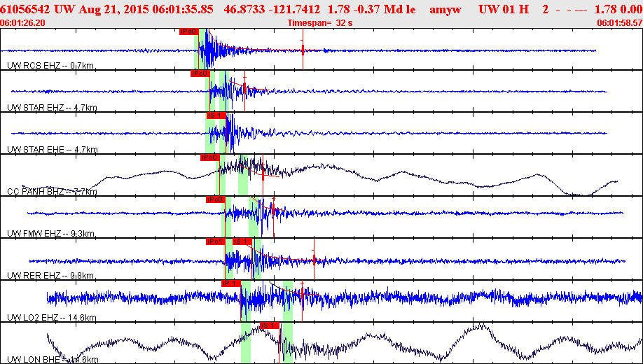Select the iPd0 pick flag on RCS trace
The height and width of the screenshot is (364, 643).
pos(189,31)
